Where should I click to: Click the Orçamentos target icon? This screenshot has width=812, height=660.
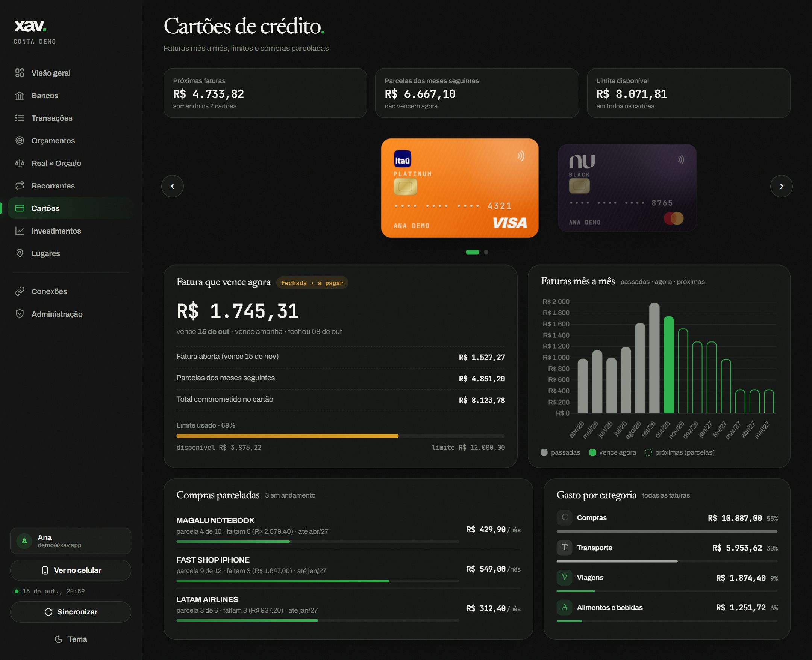tap(20, 140)
